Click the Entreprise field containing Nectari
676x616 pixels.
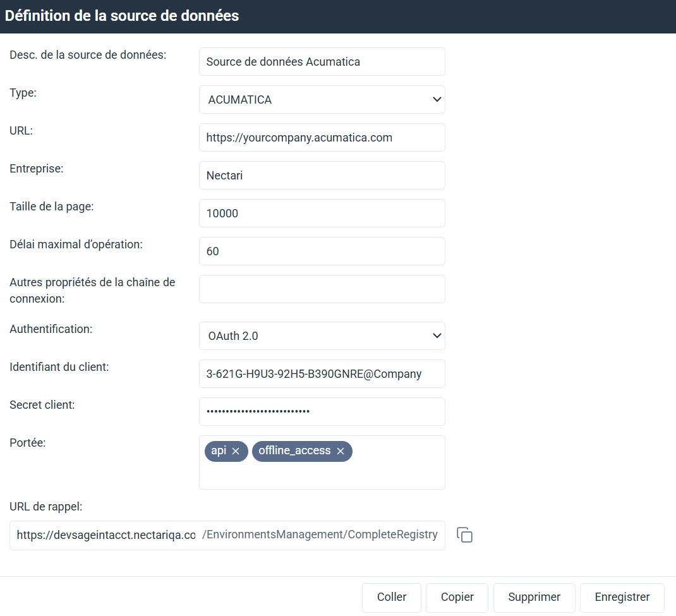[x=322, y=176]
